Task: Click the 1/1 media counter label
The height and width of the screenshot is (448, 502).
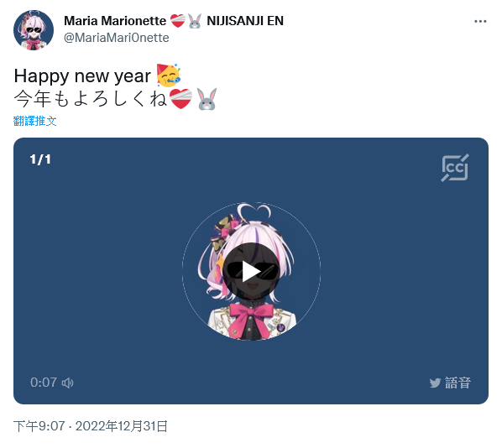Action: [x=40, y=159]
